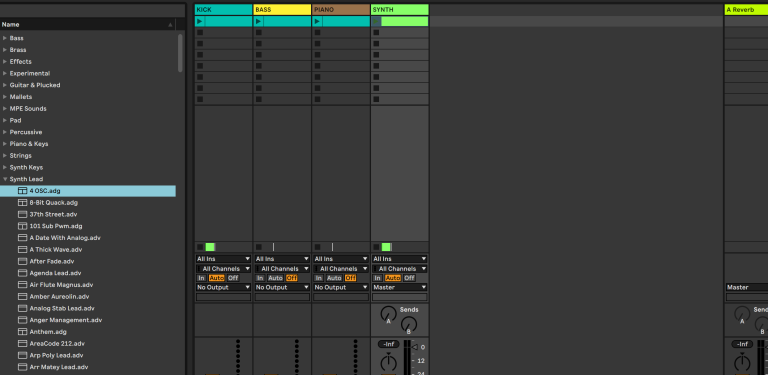Click the A Date With Analog.adv icon
The height and width of the screenshot is (375, 768).
(22, 238)
